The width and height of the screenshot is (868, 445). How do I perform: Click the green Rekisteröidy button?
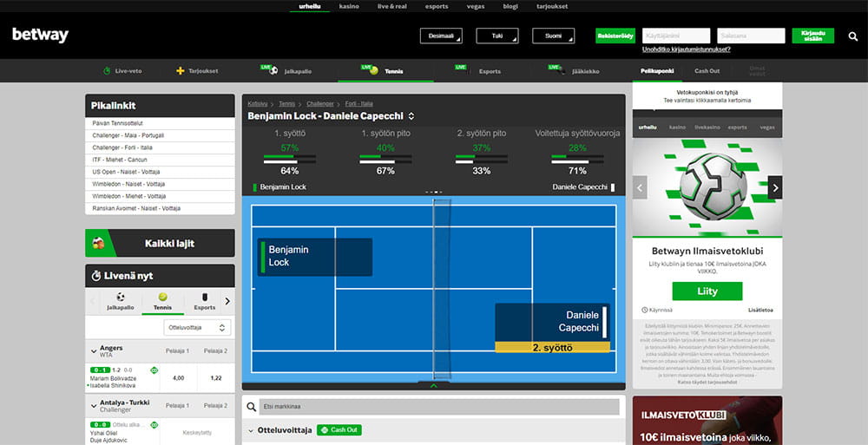pyautogui.click(x=615, y=36)
